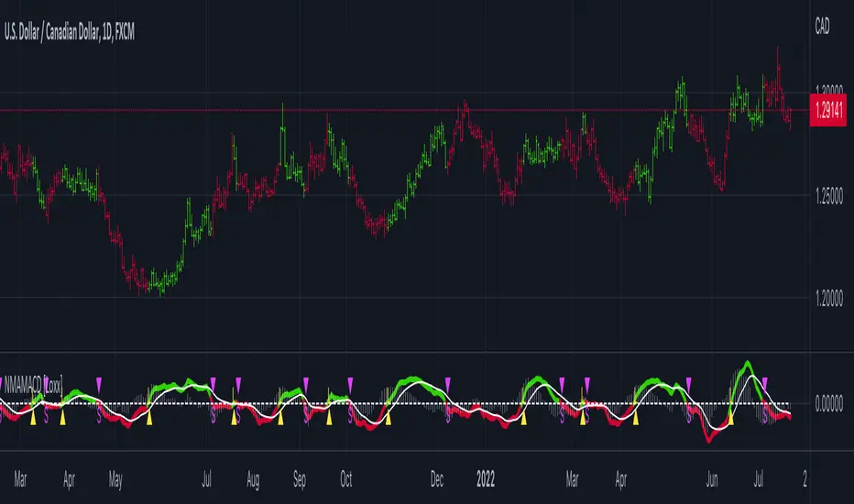
Task: Click the 2022 year label on time axis
Action: (486, 479)
